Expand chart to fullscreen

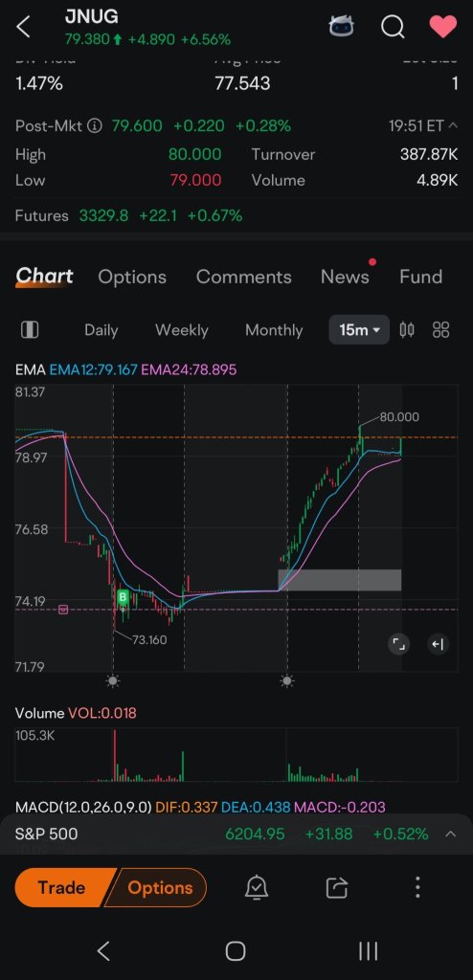(398, 644)
